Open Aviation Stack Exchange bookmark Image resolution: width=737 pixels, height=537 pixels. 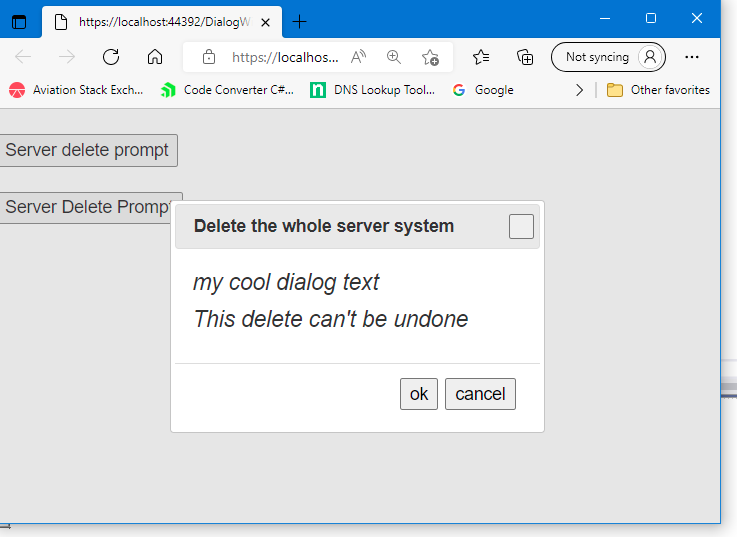[x=76, y=90]
